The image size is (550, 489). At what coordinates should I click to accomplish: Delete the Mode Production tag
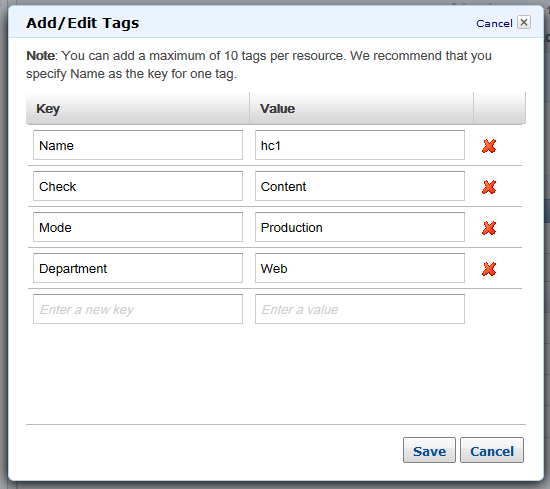[x=489, y=228]
